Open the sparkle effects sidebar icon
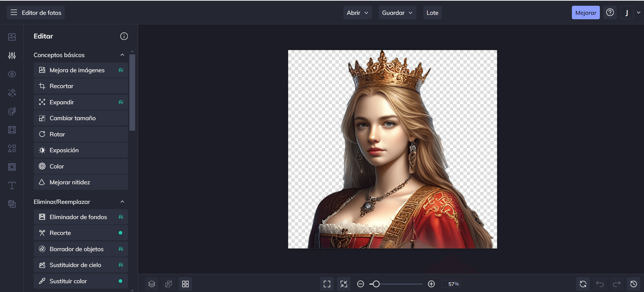Image resolution: width=644 pixels, height=292 pixels. tap(12, 92)
